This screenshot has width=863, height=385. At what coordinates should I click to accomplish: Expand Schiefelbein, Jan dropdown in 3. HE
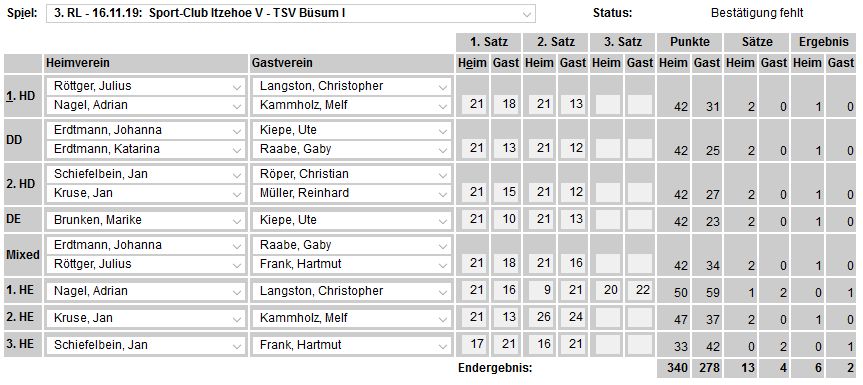click(x=145, y=345)
